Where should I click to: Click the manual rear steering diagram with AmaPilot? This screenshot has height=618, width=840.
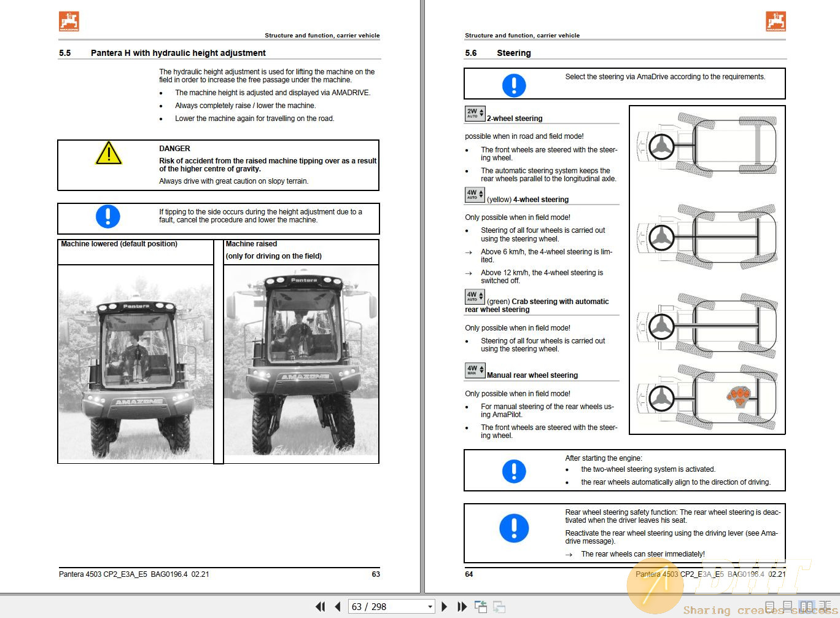click(x=706, y=397)
